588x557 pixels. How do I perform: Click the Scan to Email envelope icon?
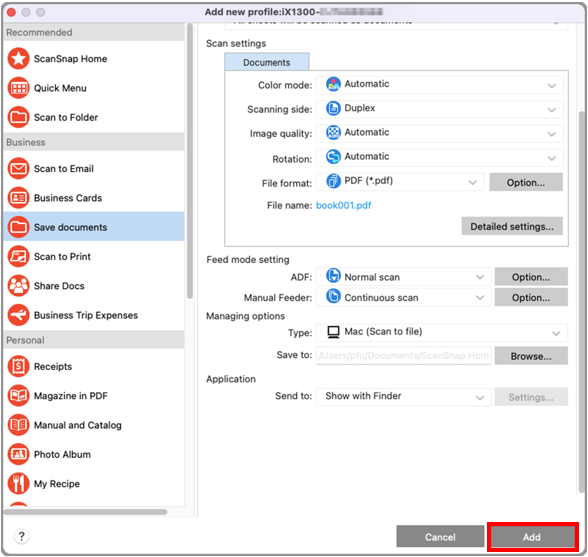pyautogui.click(x=18, y=168)
